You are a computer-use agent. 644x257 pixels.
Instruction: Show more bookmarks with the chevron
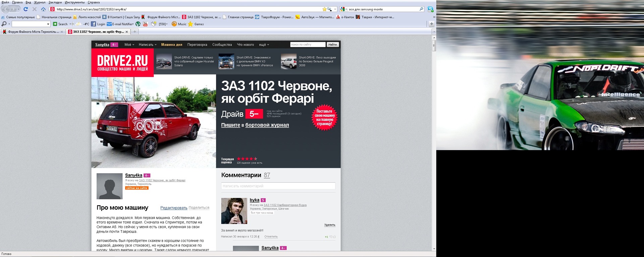click(434, 17)
